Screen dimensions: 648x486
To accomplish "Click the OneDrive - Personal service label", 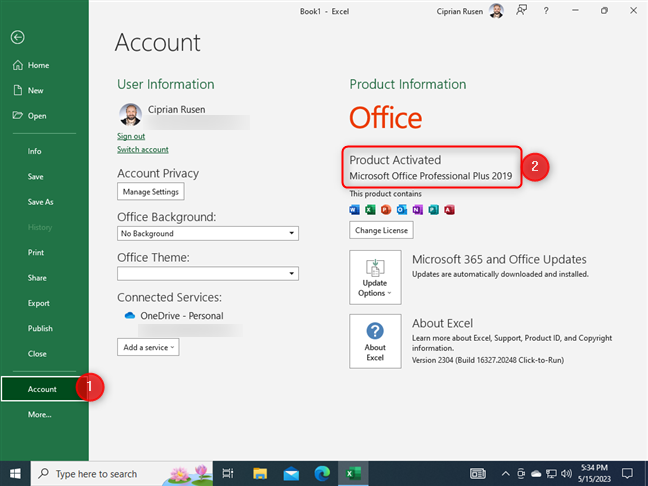I will coord(182,316).
